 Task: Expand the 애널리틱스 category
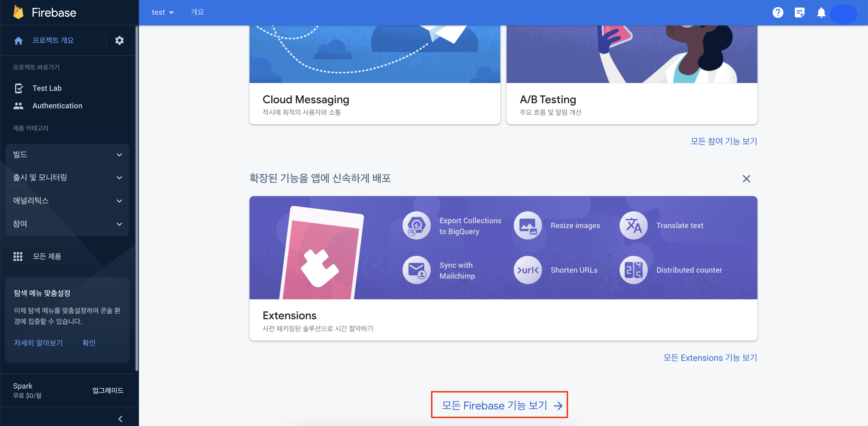coord(68,201)
